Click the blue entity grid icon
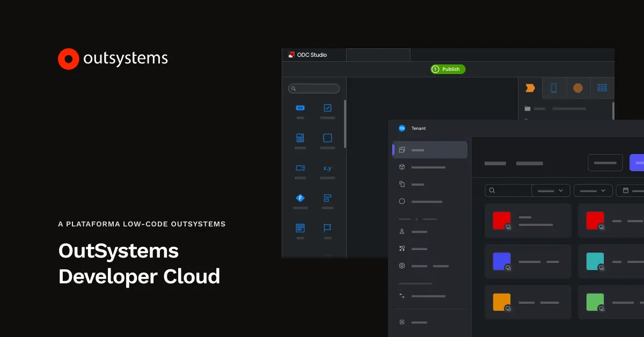The image size is (644, 337). [602, 87]
